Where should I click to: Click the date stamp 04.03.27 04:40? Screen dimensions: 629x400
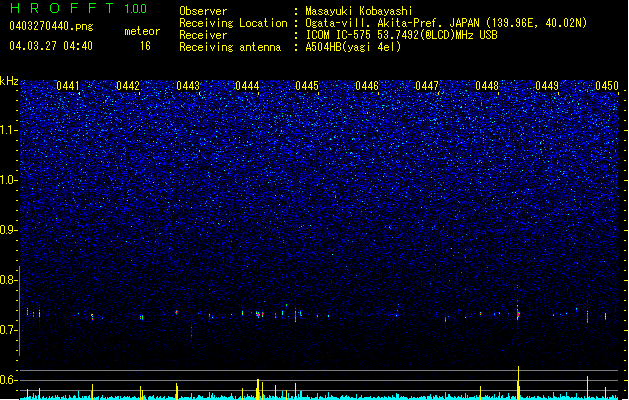click(x=51, y=46)
